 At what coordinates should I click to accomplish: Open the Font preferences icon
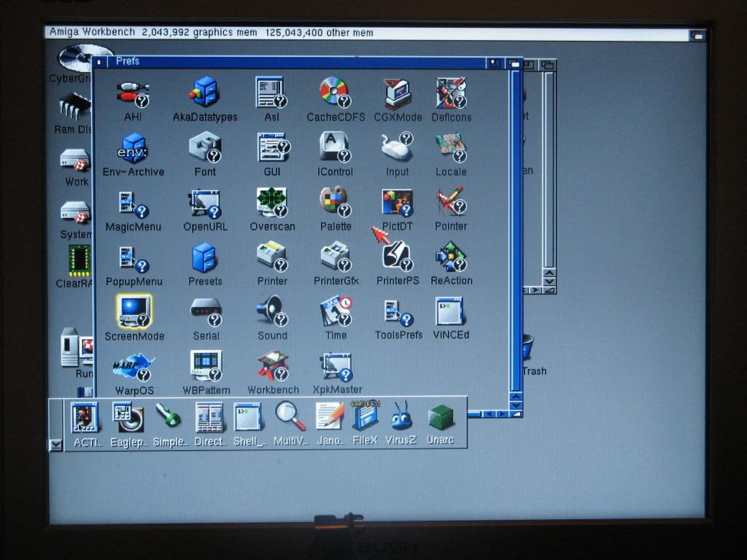(x=204, y=148)
